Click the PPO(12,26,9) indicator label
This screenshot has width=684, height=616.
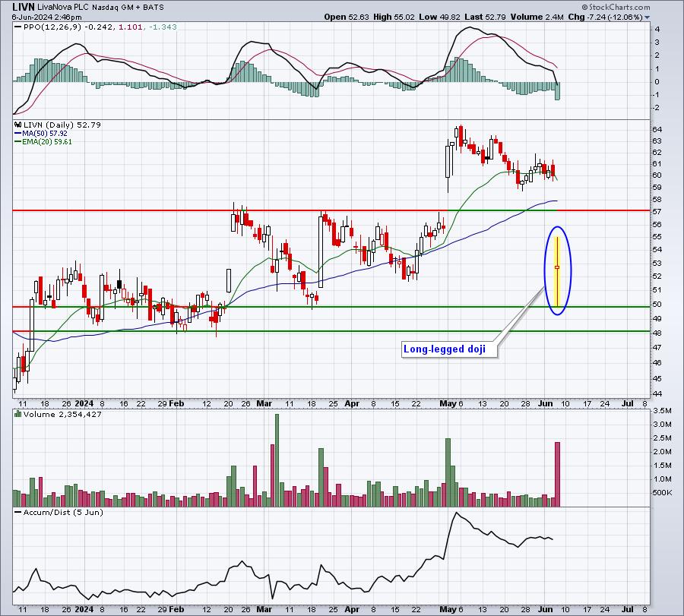(x=52, y=27)
